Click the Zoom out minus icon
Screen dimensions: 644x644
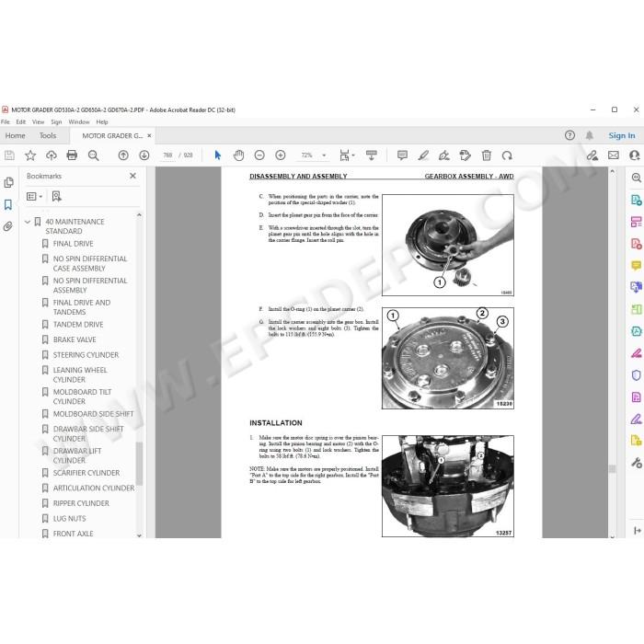[x=259, y=155]
